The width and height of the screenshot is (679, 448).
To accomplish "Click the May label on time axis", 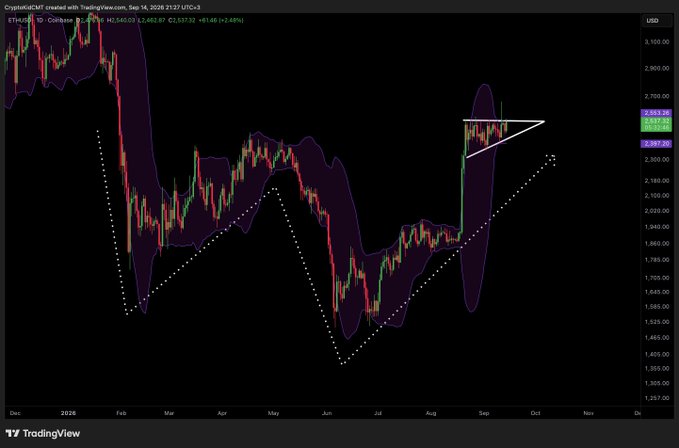I will click(x=273, y=413).
